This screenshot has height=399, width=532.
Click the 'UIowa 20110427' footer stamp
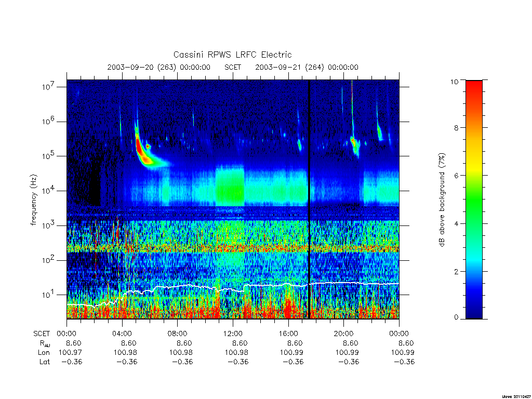coord(516,396)
